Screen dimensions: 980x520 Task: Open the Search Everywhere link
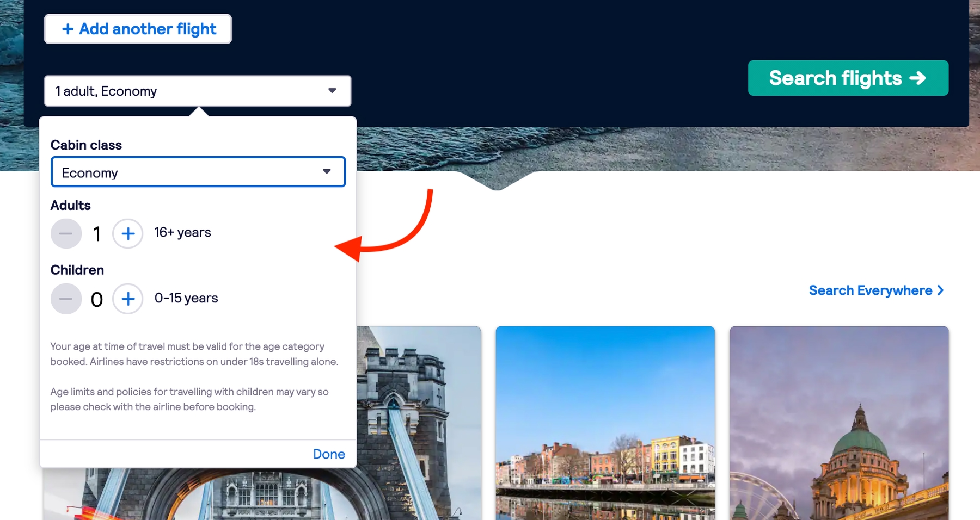click(876, 290)
